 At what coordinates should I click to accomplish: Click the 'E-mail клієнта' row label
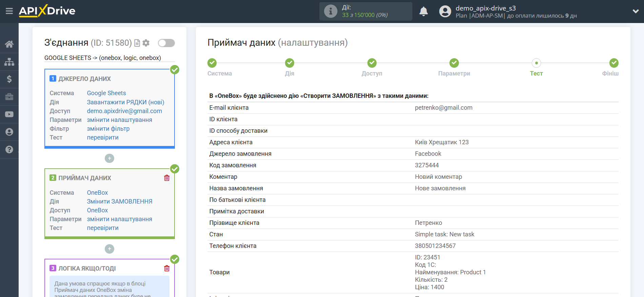(229, 108)
